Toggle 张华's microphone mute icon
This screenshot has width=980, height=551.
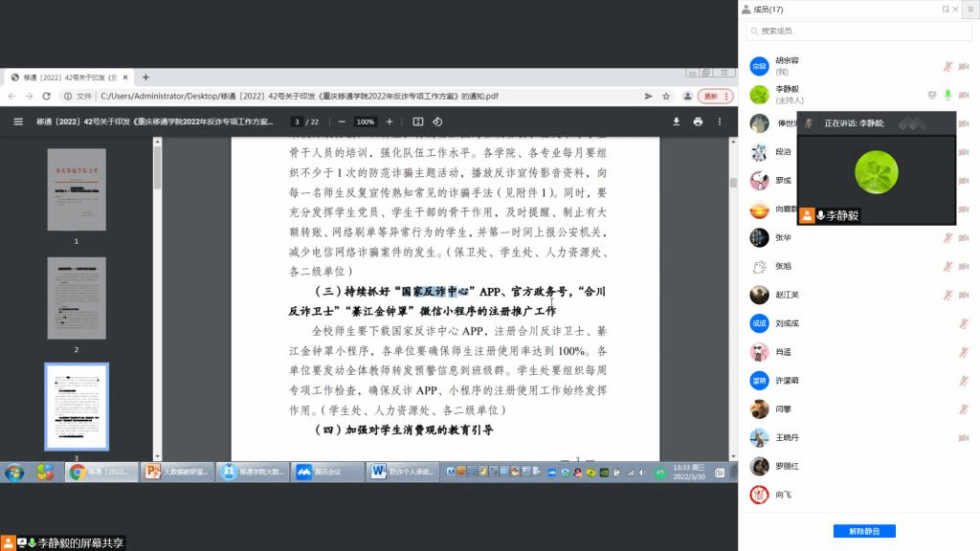(947, 237)
